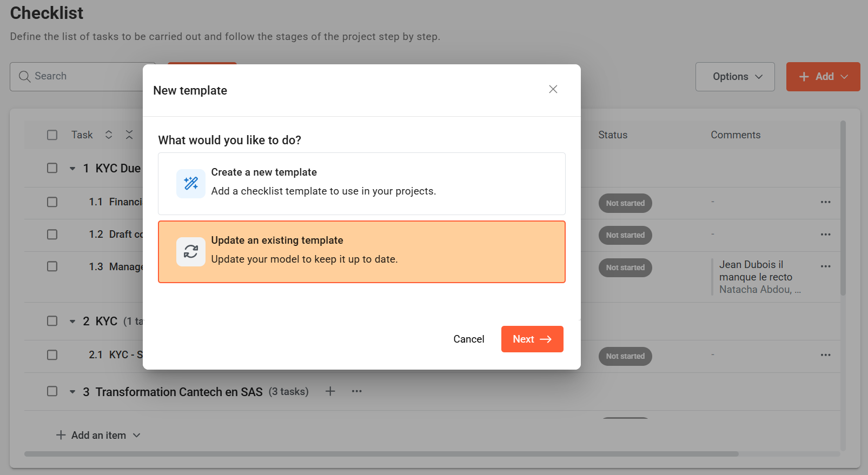This screenshot has height=475, width=868.
Task: Open more options for task 2.1 row
Action: pyautogui.click(x=825, y=355)
